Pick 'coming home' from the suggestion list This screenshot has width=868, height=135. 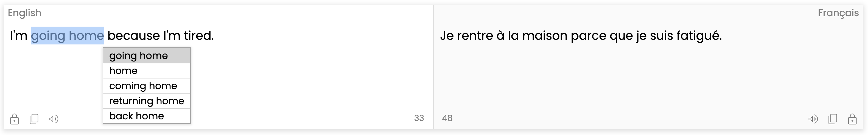pos(147,86)
